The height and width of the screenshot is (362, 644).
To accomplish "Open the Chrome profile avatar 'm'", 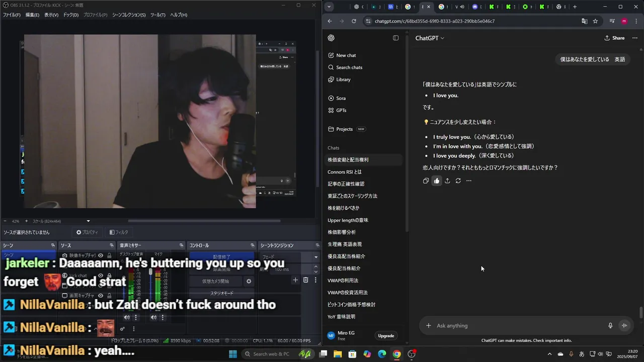I will click(x=624, y=21).
